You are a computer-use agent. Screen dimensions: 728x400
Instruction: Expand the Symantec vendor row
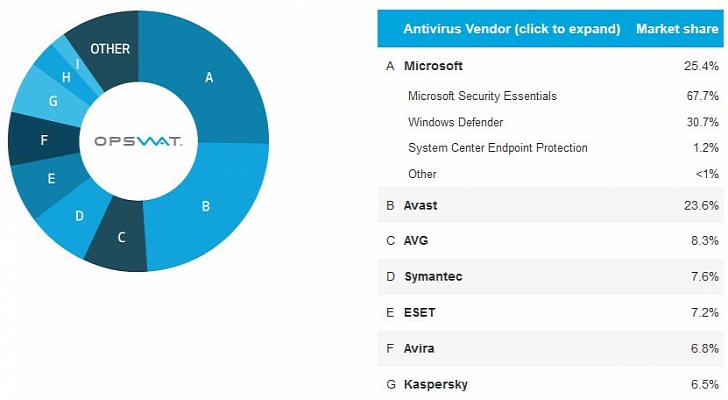[550, 277]
